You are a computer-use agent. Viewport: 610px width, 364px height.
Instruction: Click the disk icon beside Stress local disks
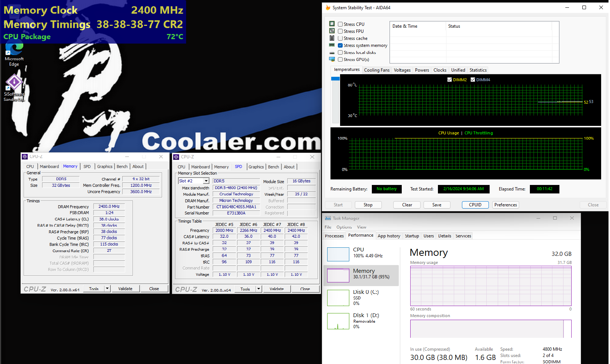pyautogui.click(x=332, y=52)
